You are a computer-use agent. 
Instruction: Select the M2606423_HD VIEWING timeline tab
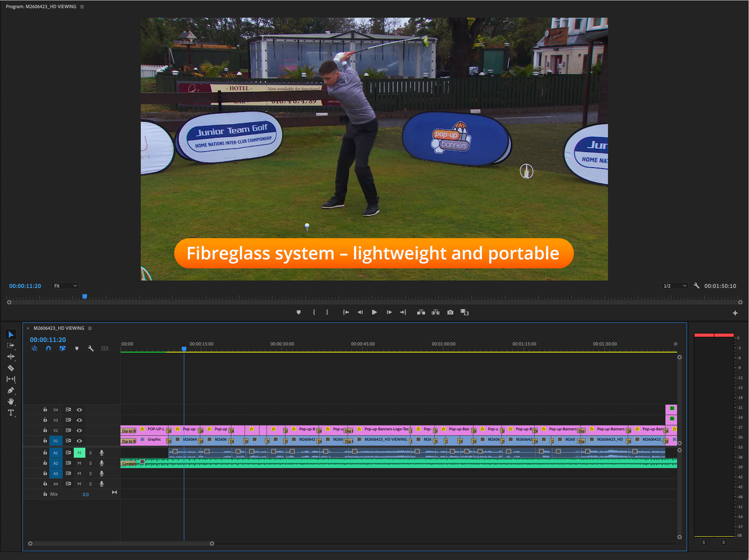point(59,328)
